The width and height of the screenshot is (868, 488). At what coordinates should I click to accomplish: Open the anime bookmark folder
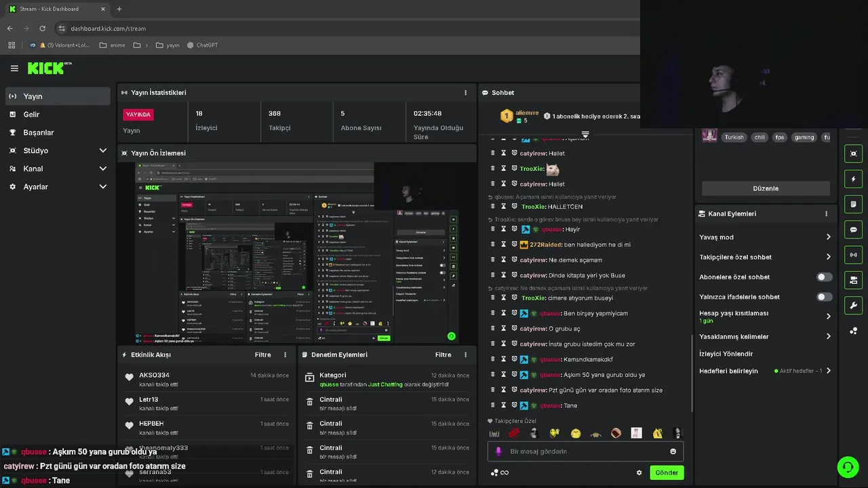(x=113, y=45)
